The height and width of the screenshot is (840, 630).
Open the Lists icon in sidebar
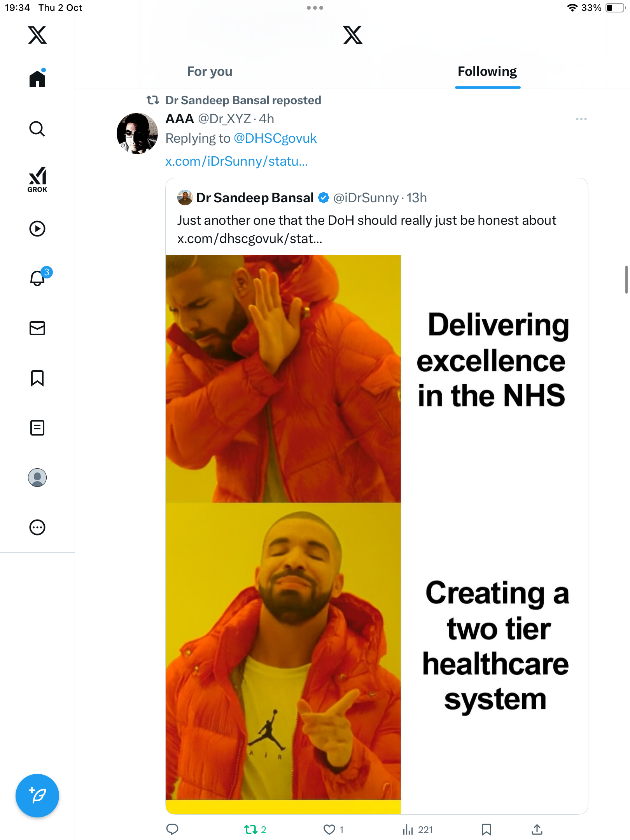click(x=37, y=428)
